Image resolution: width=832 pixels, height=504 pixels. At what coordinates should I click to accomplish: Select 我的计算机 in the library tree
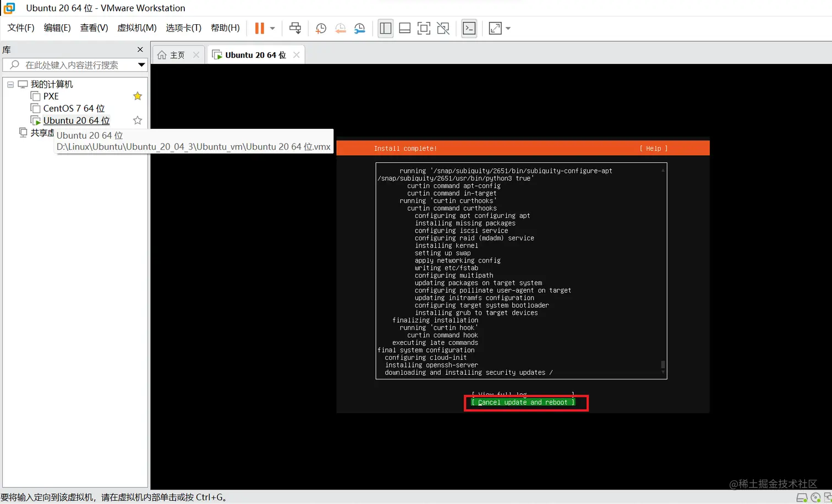[x=52, y=84]
